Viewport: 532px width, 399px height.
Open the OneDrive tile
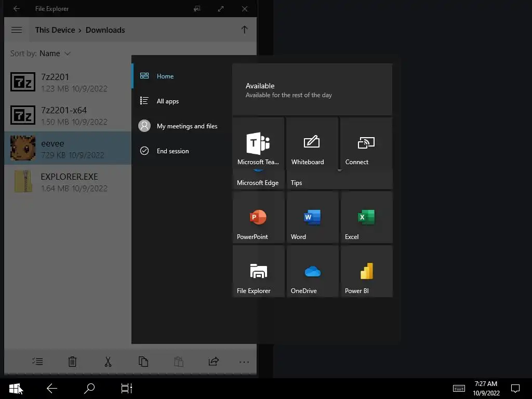pos(312,271)
